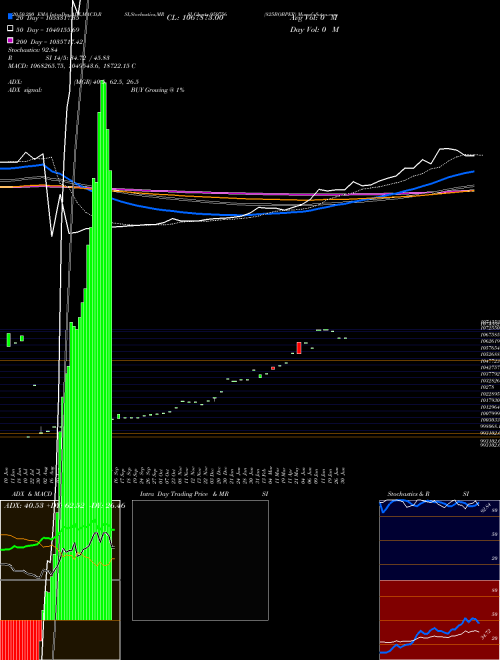Screen dimensions: 500x660
Task: Select the 50 Day moving average label
Action: pyautogui.click(x=48, y=29)
